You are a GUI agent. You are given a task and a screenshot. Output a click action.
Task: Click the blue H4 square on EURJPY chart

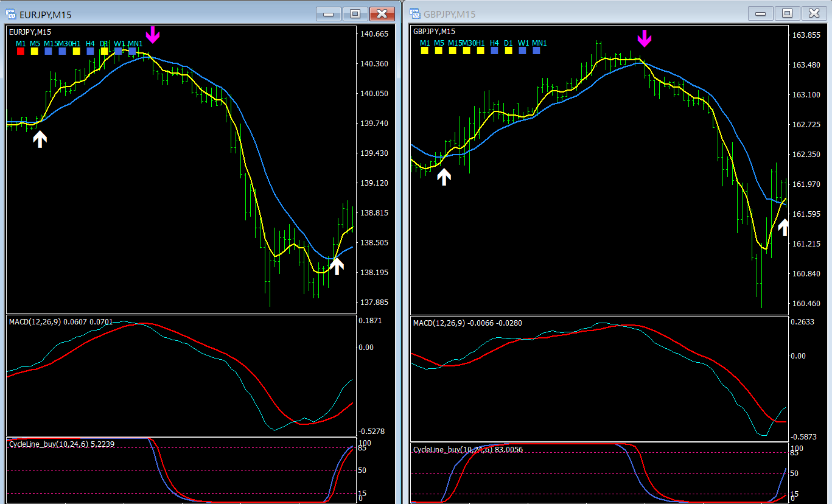90,52
